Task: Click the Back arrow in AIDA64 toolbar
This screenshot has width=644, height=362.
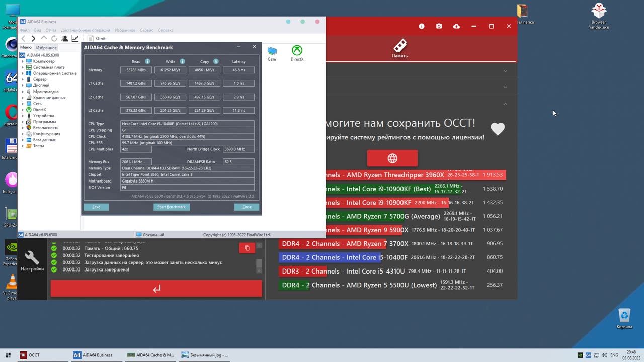Action: pos(23,38)
